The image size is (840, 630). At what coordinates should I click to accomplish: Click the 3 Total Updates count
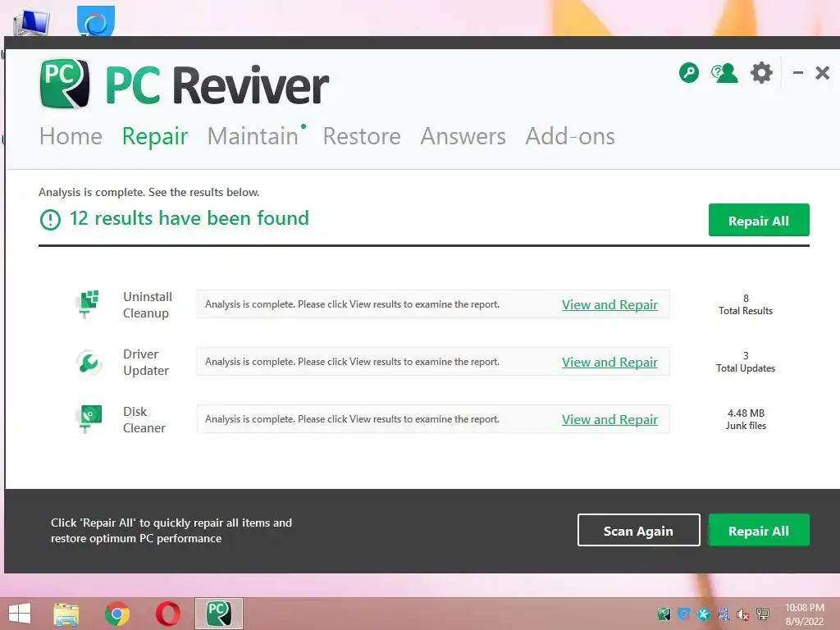click(x=746, y=362)
